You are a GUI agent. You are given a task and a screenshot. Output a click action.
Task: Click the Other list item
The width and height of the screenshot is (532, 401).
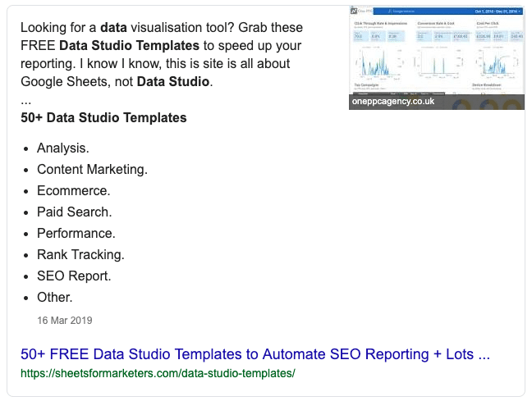pyautogui.click(x=55, y=298)
